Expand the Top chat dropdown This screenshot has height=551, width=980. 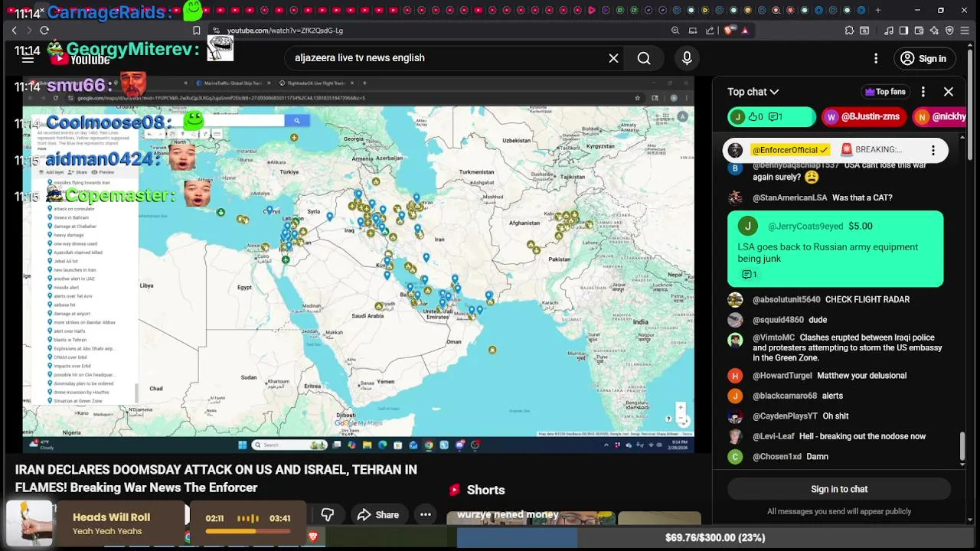753,92
